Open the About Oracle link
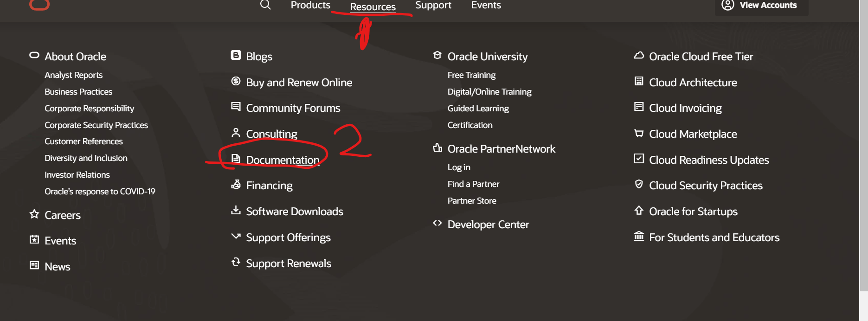Screen dimensions: 868x321 pos(75,57)
